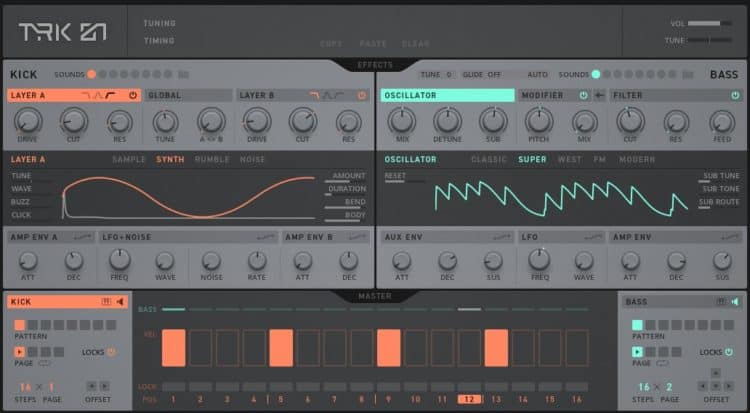Select the MODERN oscillator tab
750x413 pixels.
637,159
